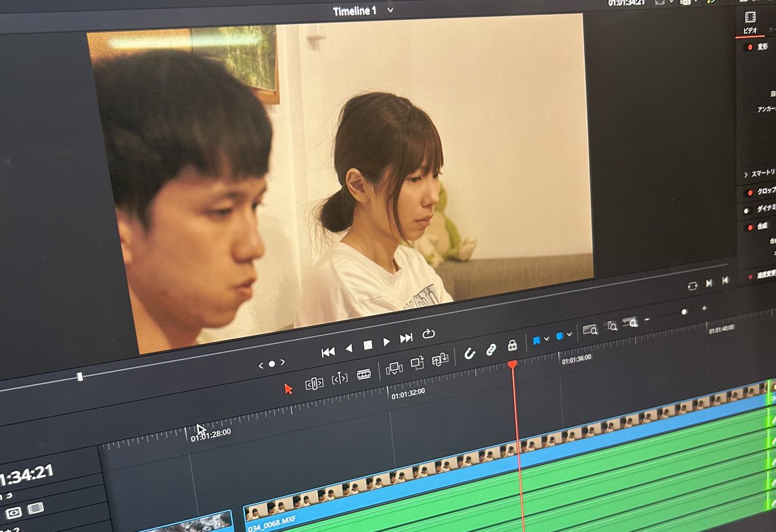Viewport: 776px width, 532px height.
Task: Select the Blade edit tool
Action: coord(364,374)
